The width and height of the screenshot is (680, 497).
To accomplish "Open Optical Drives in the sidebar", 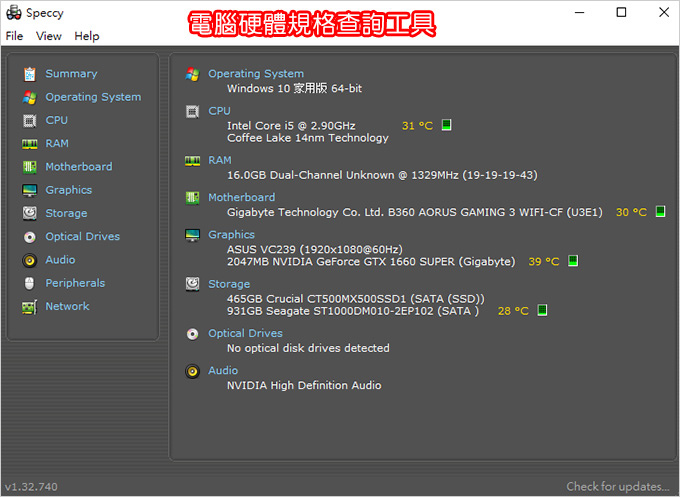I will (x=83, y=237).
